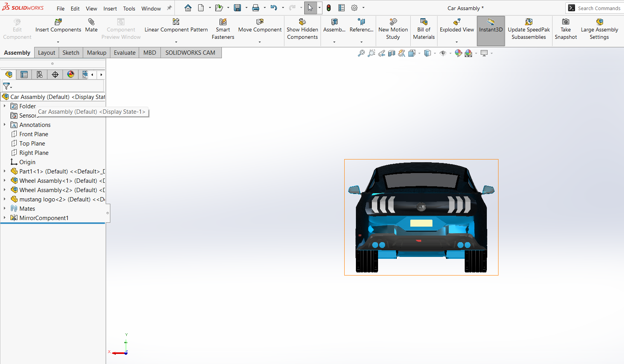This screenshot has height=364, width=624.
Task: Click the Exploded View icon
Action: coord(457,22)
